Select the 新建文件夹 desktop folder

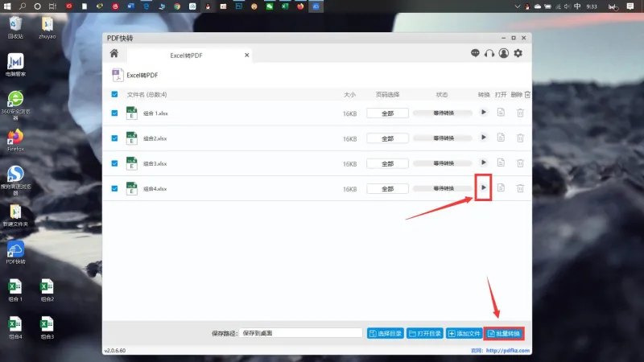[x=15, y=216]
